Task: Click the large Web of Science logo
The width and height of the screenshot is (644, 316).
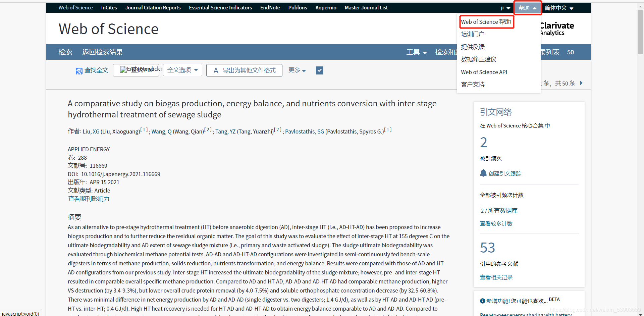Action: tap(108, 29)
